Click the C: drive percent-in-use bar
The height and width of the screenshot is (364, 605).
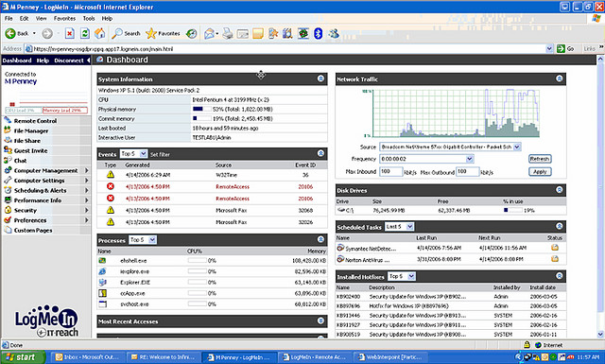tap(512, 210)
